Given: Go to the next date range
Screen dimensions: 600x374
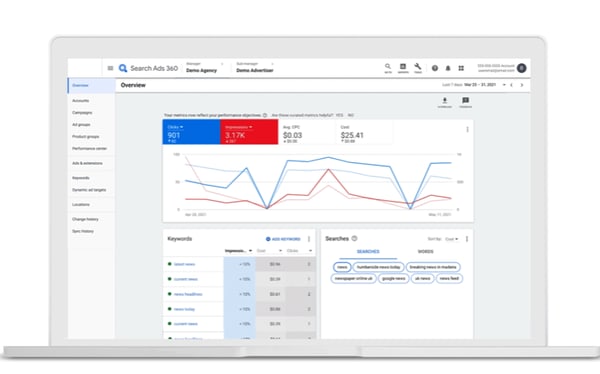Looking at the screenshot, I should pyautogui.click(x=522, y=85).
